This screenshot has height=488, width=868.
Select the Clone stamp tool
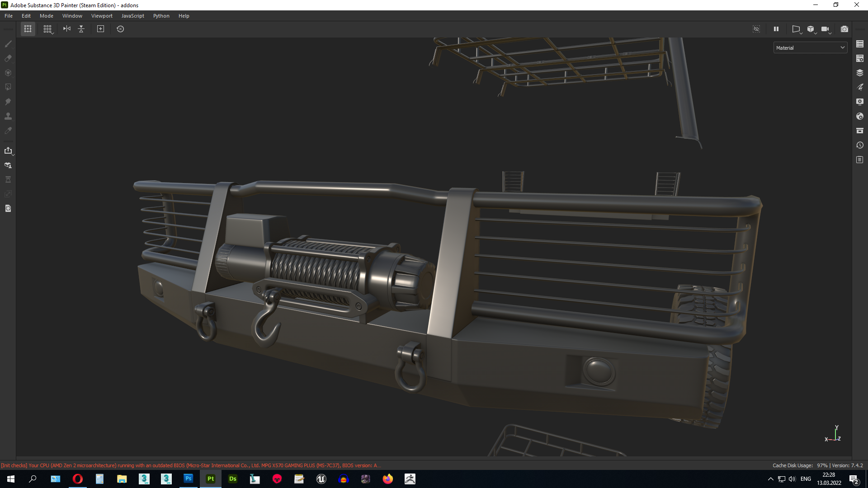click(x=8, y=116)
